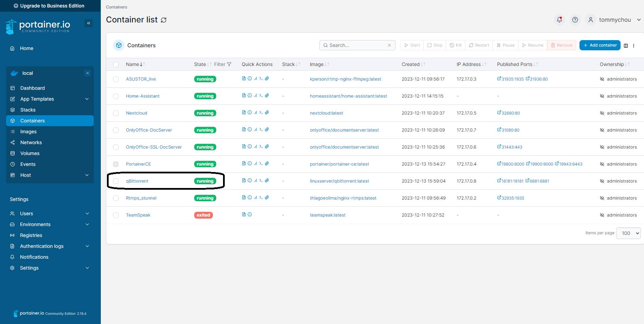Refresh the container list
644x324 pixels.
(x=164, y=20)
